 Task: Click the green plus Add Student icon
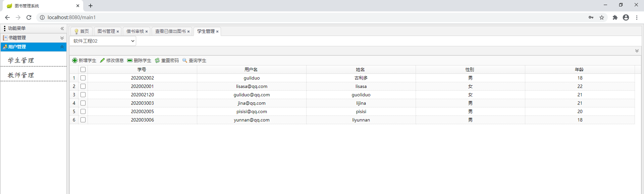pyautogui.click(x=75, y=60)
